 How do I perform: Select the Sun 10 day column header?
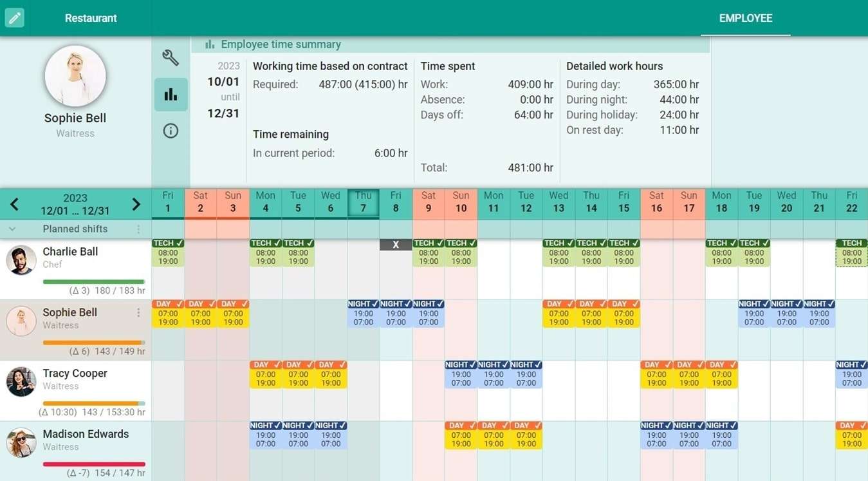coord(461,202)
